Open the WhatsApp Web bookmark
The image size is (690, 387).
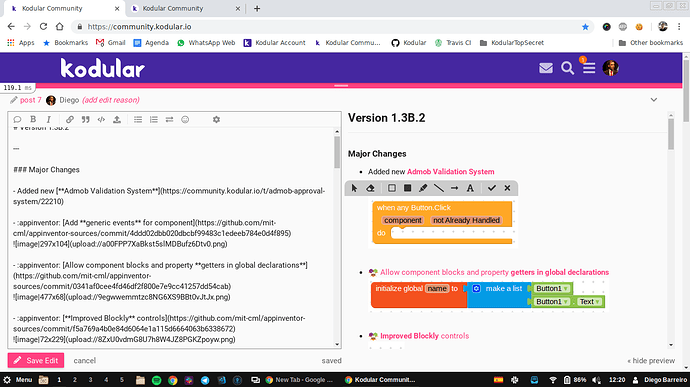tap(206, 43)
